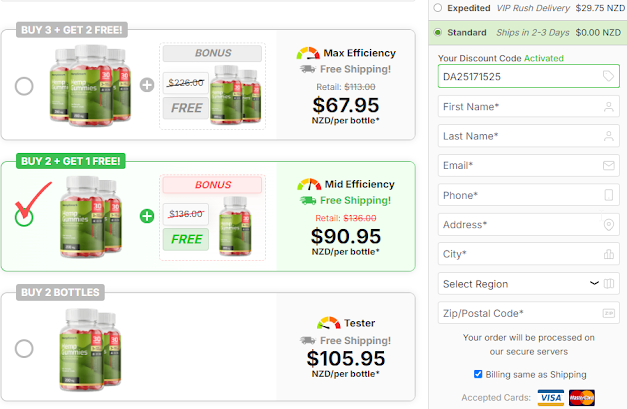Click the BUY 2 BOTTLES banner label

59,293
